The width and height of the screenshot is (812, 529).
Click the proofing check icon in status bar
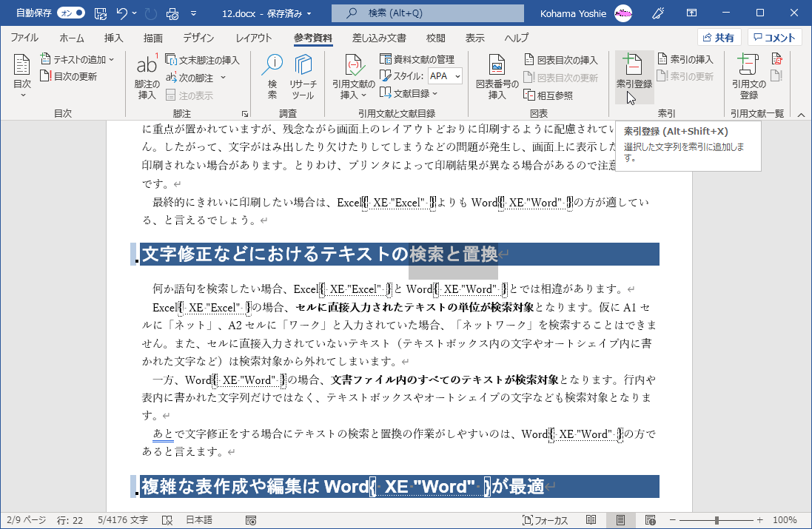[x=167, y=520]
